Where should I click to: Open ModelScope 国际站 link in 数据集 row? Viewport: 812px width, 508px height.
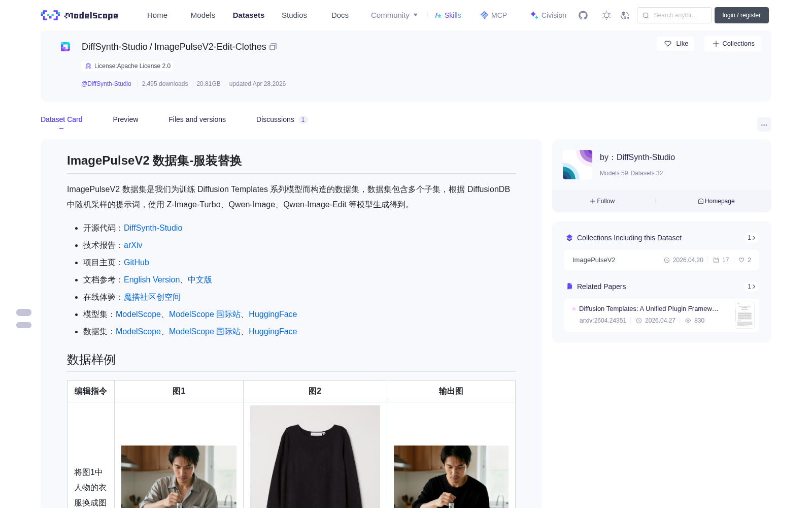click(x=205, y=332)
